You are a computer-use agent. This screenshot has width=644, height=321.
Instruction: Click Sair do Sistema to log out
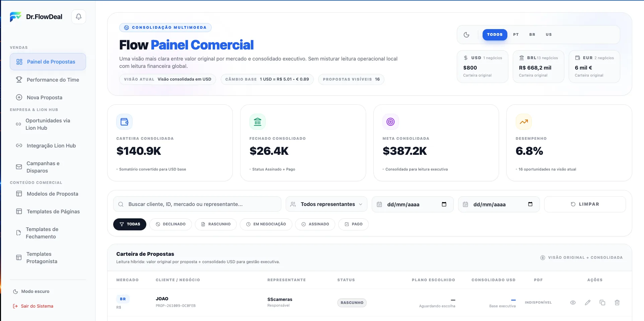33,306
